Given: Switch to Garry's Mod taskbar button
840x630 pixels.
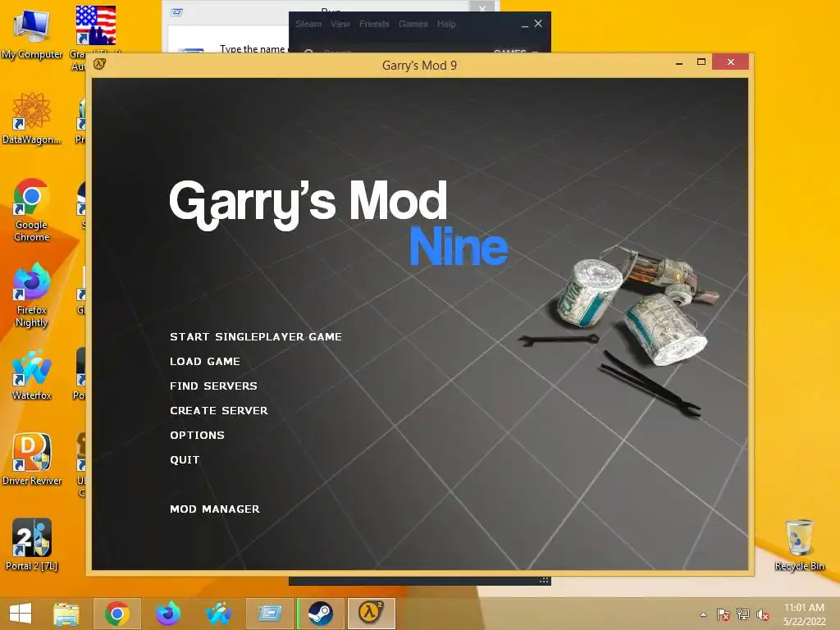Looking at the screenshot, I should click(x=372, y=614).
